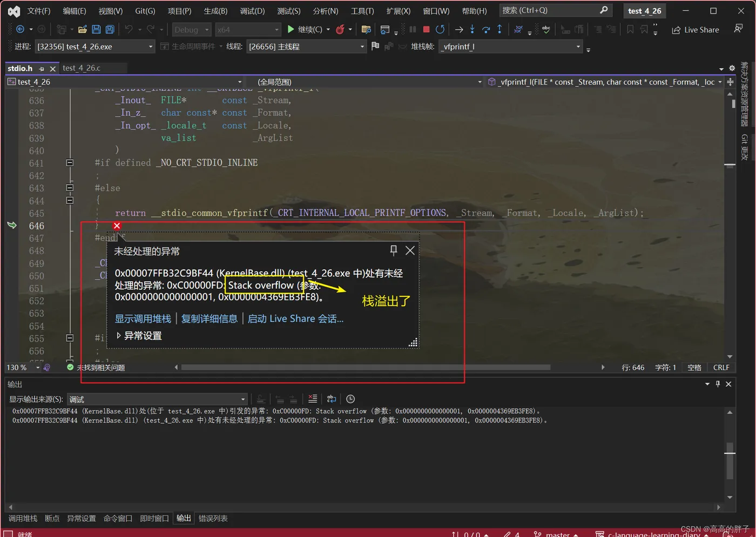
Task: Click the 复制详细信息 link
Action: tap(210, 319)
